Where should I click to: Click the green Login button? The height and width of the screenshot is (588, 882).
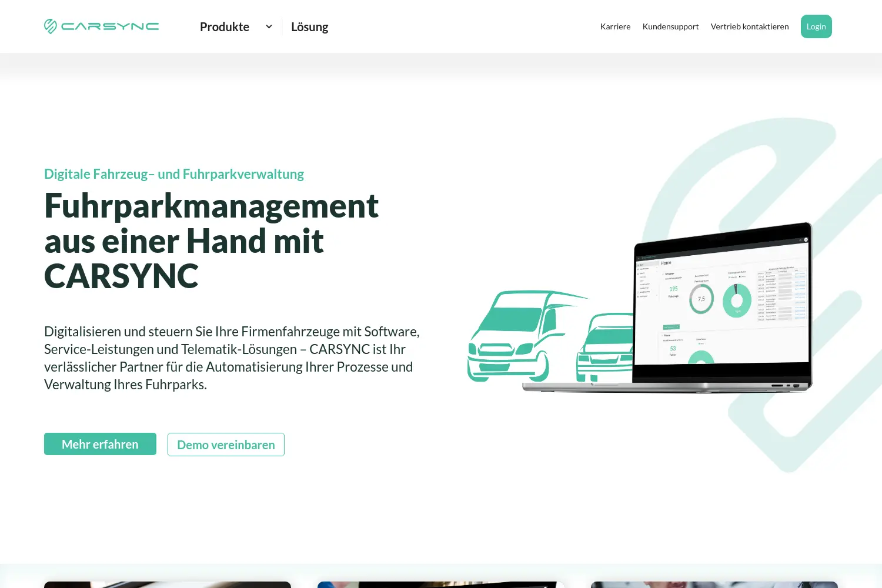[816, 26]
